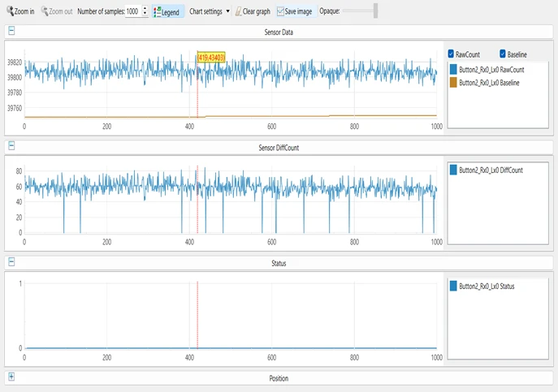Image resolution: width=558 pixels, height=392 pixels.
Task: Click the Number of samples input field
Action: pos(132,12)
